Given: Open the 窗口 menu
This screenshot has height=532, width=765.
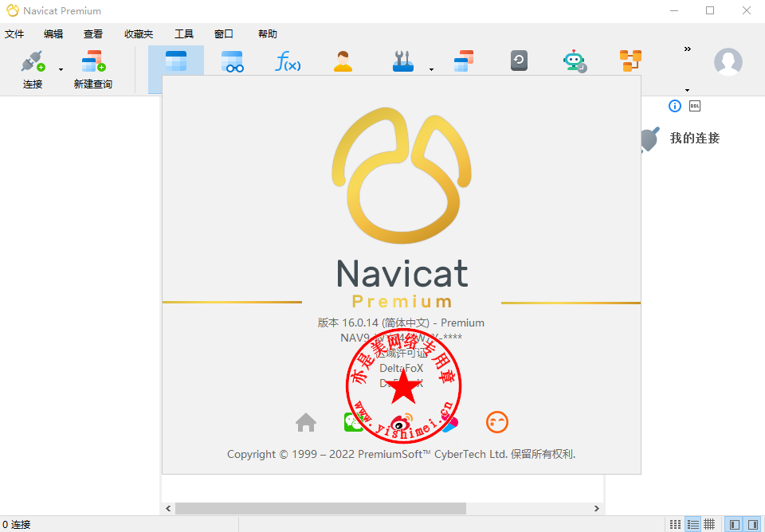Looking at the screenshot, I should click(x=224, y=34).
